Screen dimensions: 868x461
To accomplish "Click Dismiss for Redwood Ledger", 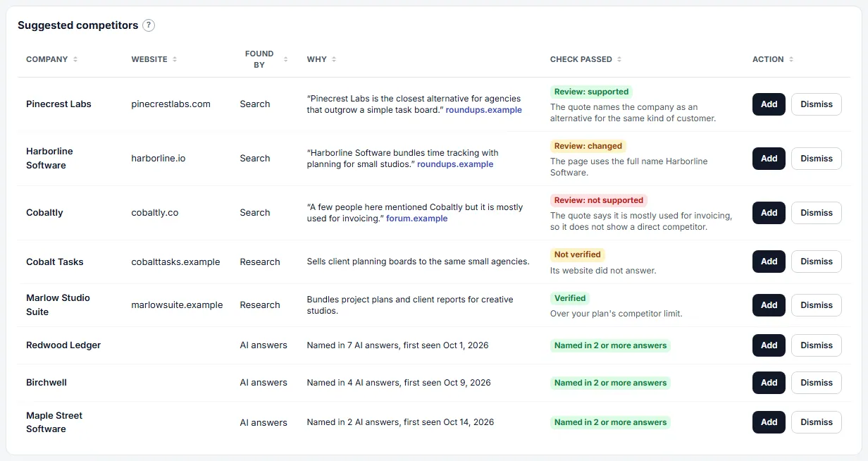I will [x=817, y=345].
